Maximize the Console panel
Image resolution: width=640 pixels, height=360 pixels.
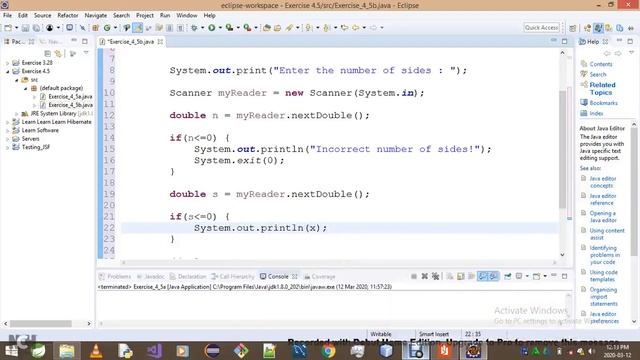click(x=565, y=276)
